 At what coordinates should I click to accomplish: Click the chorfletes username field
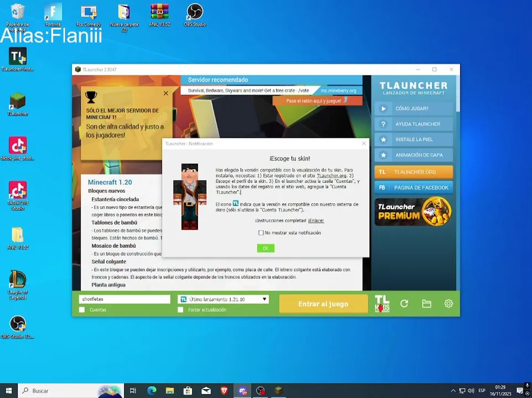click(124, 299)
